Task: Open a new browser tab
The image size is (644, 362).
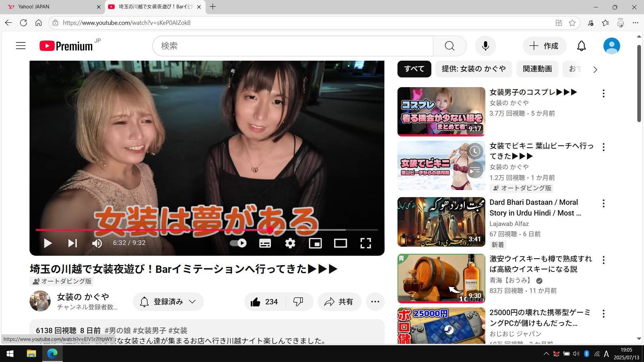Action: [213, 7]
